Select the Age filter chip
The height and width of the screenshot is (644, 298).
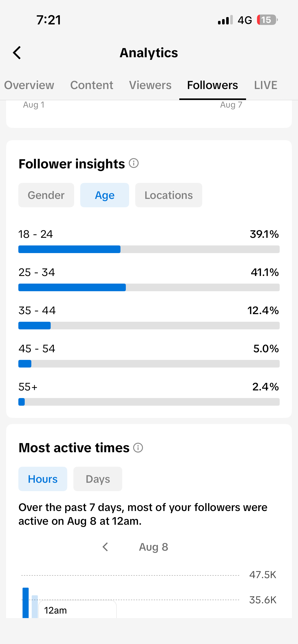[x=105, y=195]
